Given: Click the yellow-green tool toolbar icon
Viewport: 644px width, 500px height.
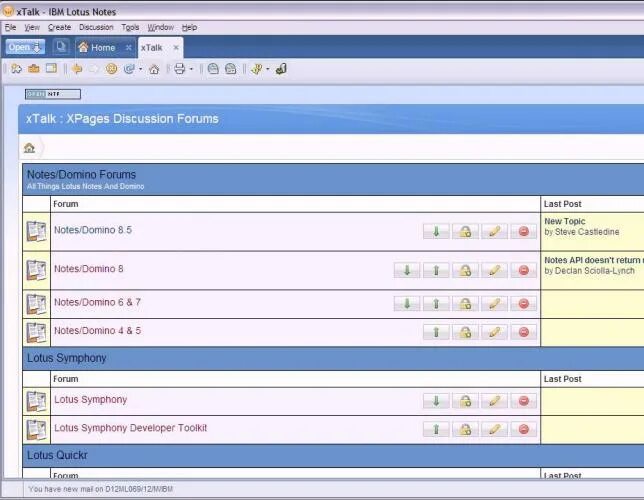Looking at the screenshot, I should [x=257, y=69].
